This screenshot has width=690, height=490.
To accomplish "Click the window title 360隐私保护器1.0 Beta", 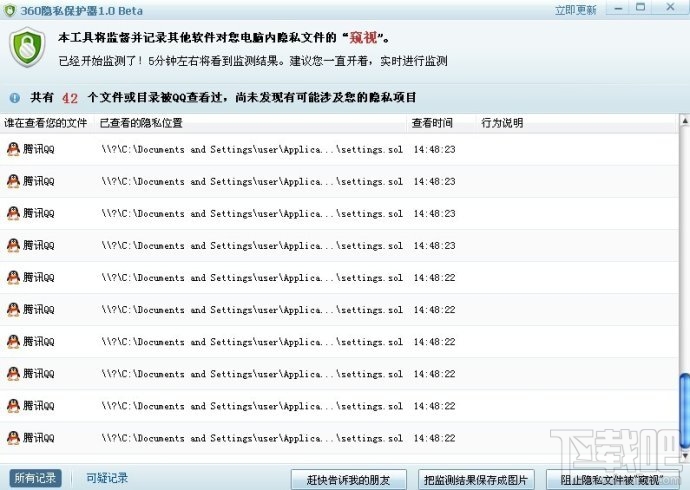I will pyautogui.click(x=82, y=11).
